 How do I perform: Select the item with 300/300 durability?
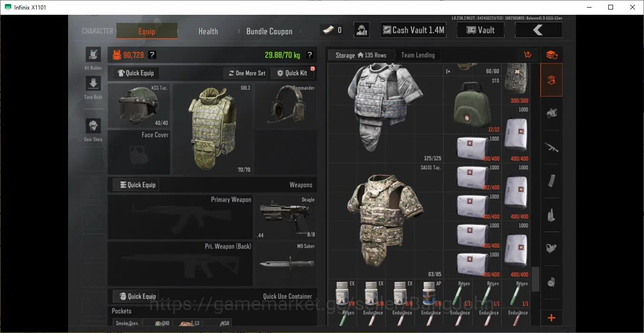[x=516, y=85]
